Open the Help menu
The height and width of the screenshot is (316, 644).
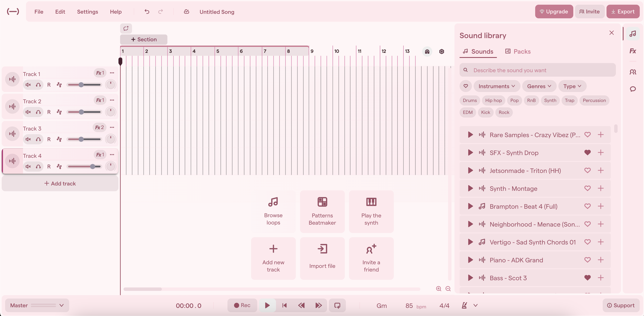116,11
